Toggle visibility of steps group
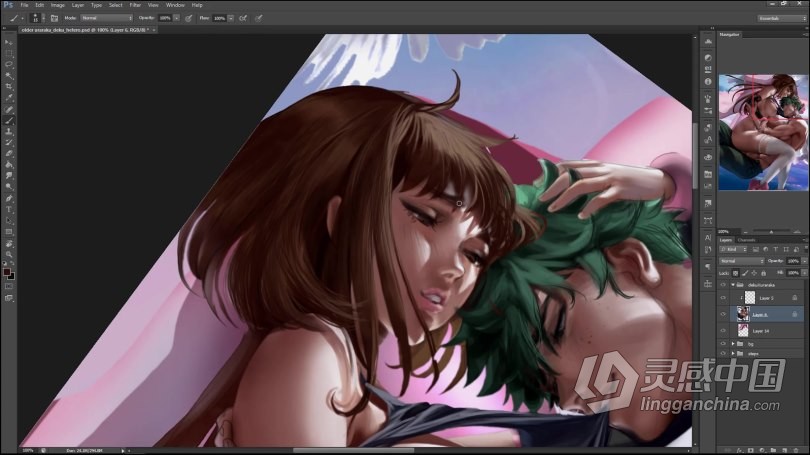810x455 pixels. tap(723, 354)
